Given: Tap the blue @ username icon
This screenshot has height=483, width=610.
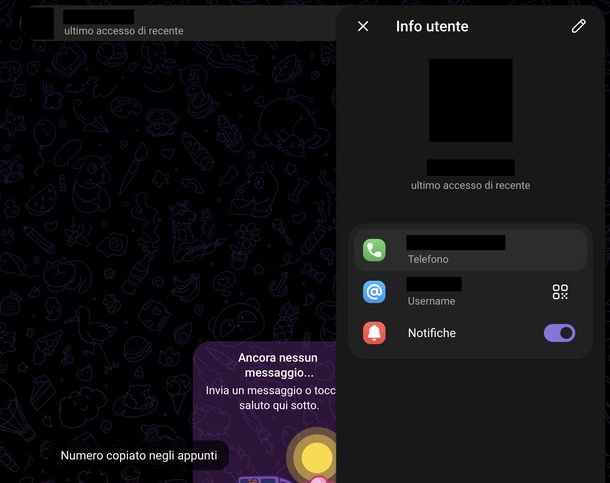Looking at the screenshot, I should [374, 292].
